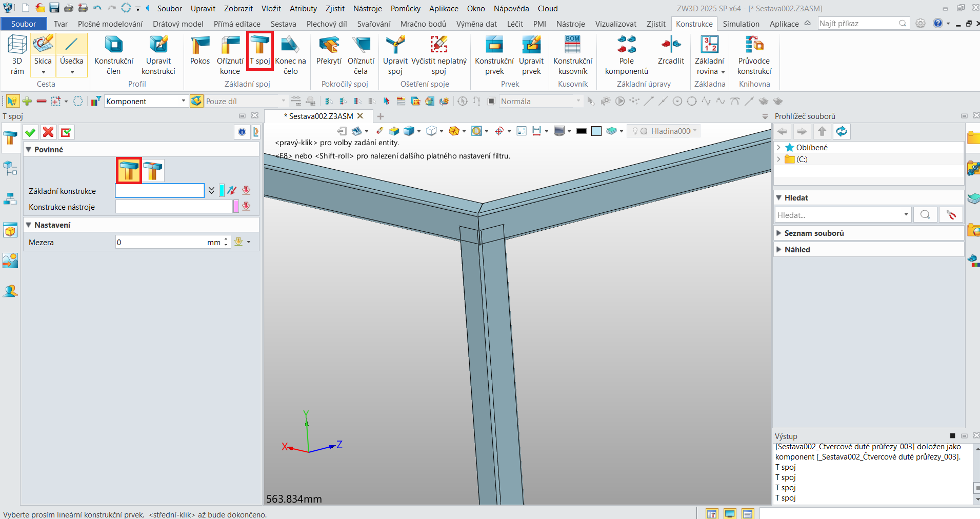
Task: Toggle the lightbulb in Hladina000 layer box
Action: [635, 131]
